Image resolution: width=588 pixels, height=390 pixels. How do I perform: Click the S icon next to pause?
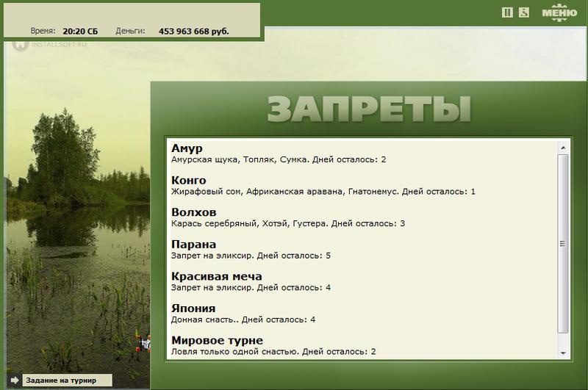tap(524, 12)
